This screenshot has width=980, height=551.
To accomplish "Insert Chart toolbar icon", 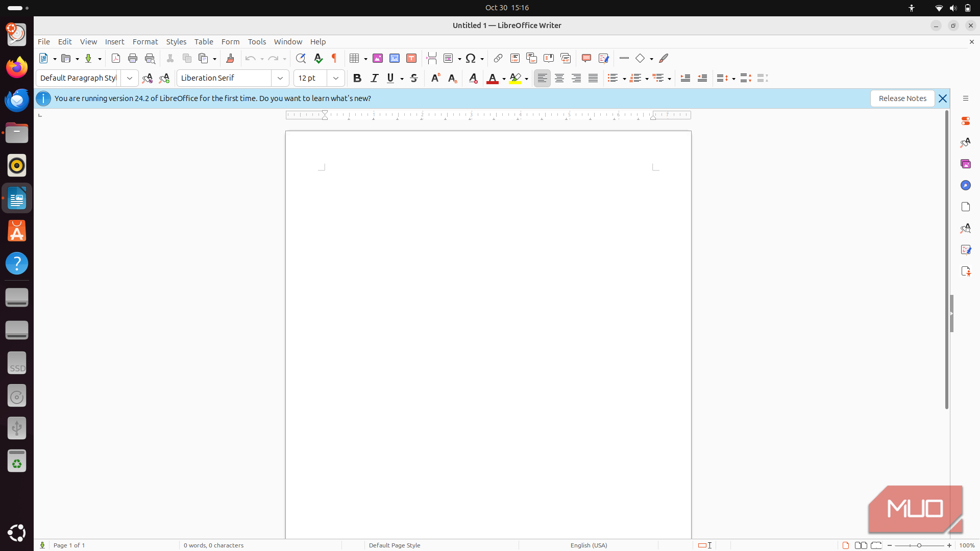I will [x=395, y=58].
